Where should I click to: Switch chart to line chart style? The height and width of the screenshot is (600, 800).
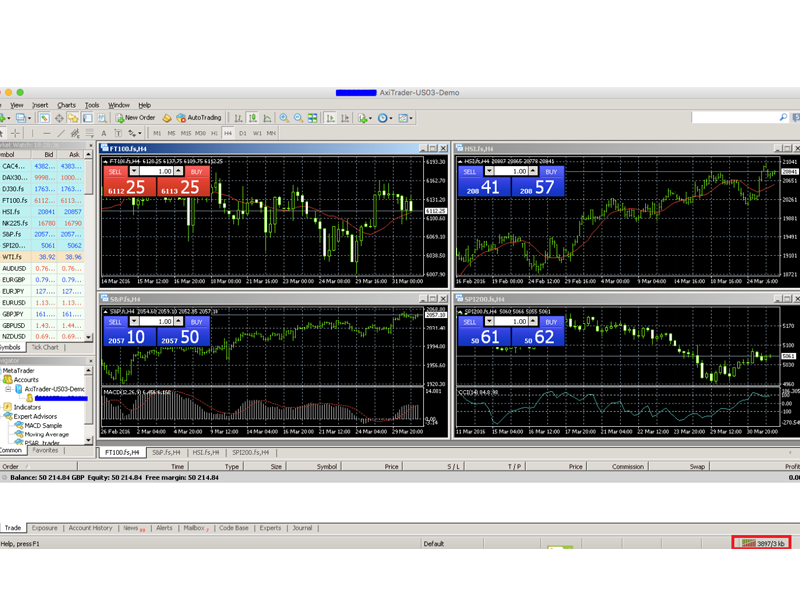267,118
